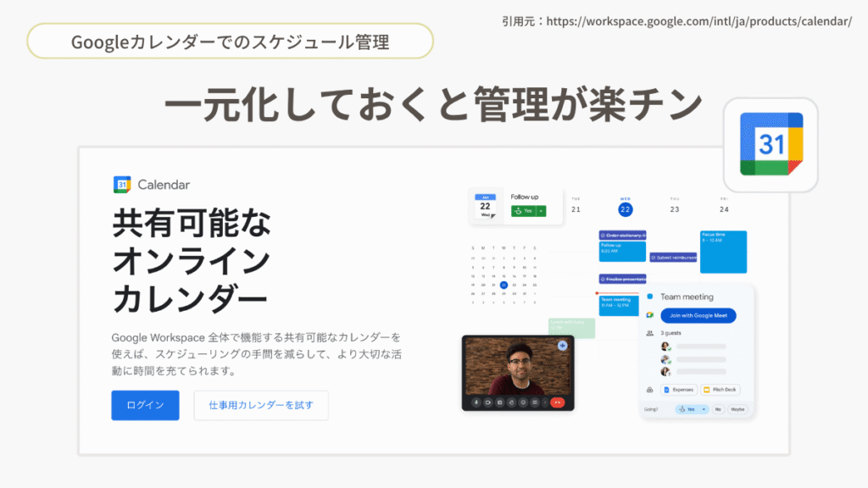Viewport: 868px width, 488px height.
Task: Click the Googleカレンダーでのスケジュール管理 title pill
Action: [x=230, y=41]
